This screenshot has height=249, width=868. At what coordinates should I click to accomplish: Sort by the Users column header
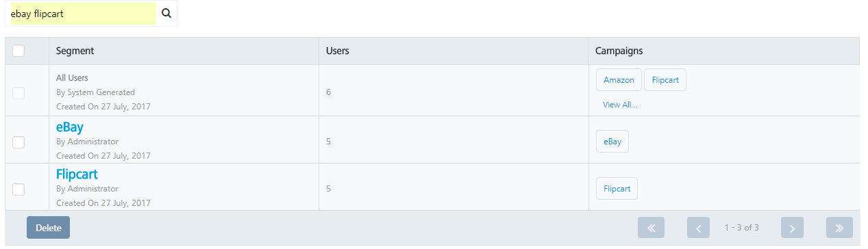(337, 51)
